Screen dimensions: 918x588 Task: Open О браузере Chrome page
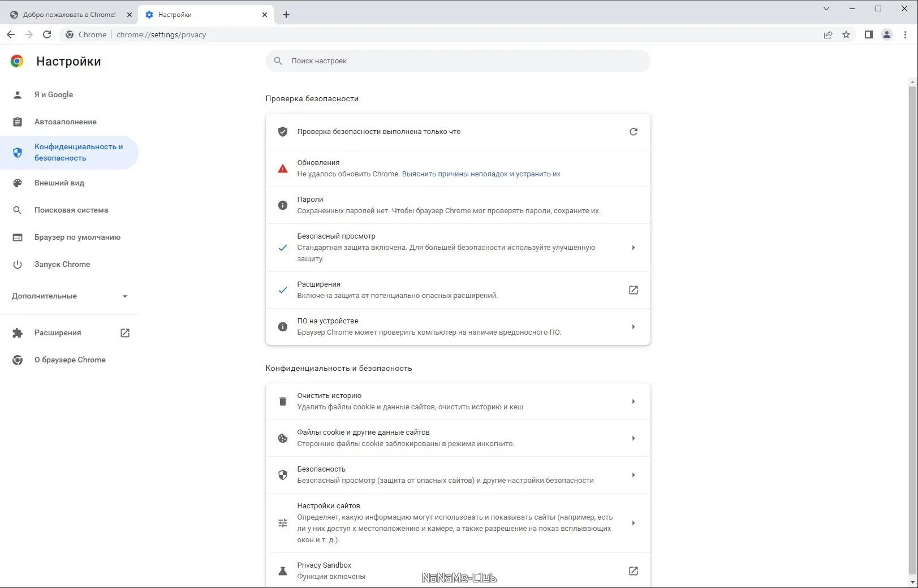[x=70, y=360]
